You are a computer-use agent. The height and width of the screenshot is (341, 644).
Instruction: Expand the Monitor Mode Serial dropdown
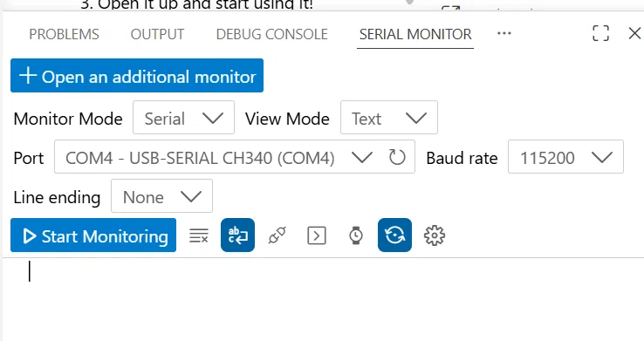pos(183,118)
